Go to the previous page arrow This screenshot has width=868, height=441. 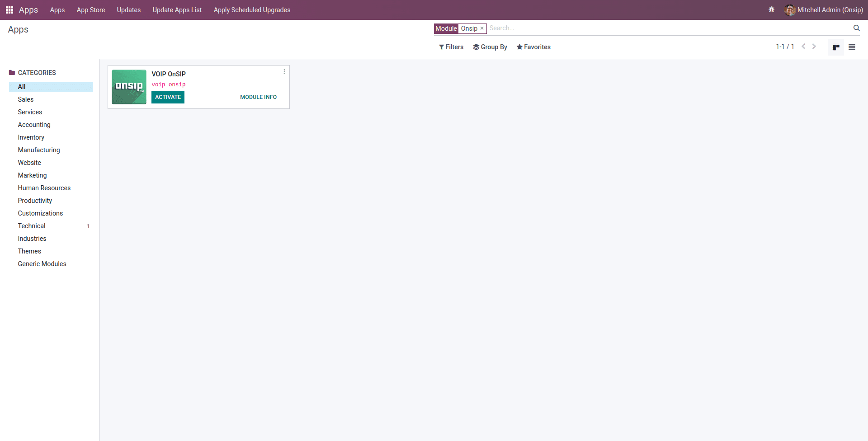coord(803,47)
